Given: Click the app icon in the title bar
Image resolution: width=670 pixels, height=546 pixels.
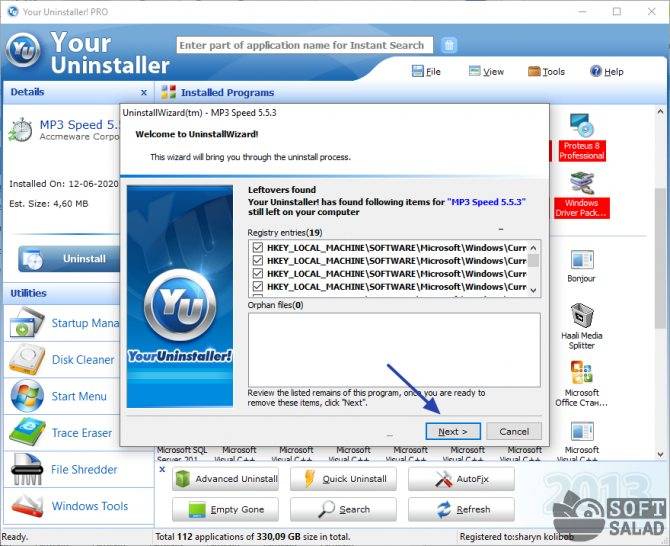Looking at the screenshot, I should pyautogui.click(x=13, y=12).
